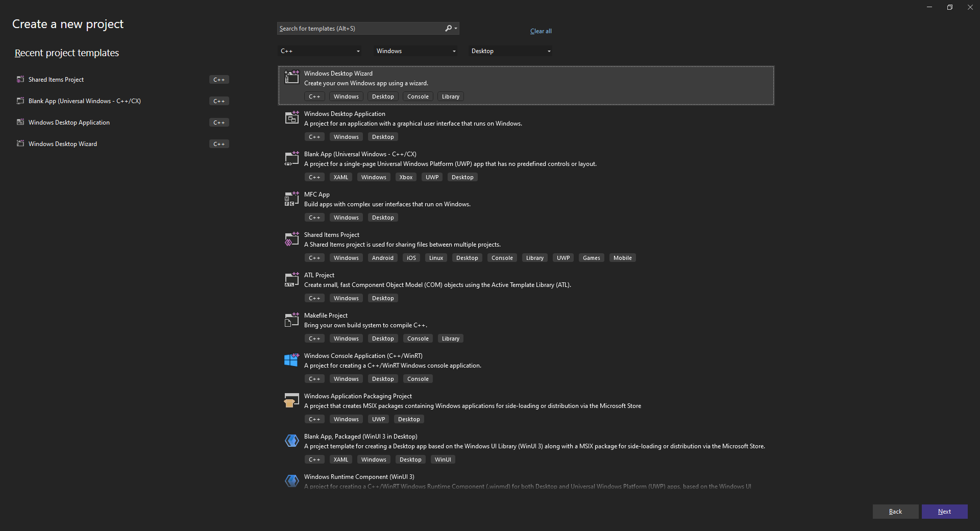The width and height of the screenshot is (980, 531).
Task: Click the Android tag on Shared Items Project
Action: pyautogui.click(x=382, y=258)
